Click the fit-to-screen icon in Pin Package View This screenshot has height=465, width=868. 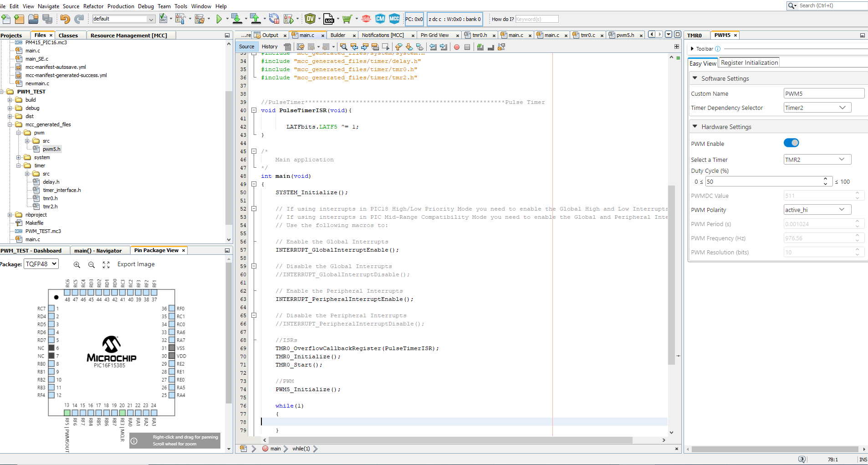coord(106,264)
